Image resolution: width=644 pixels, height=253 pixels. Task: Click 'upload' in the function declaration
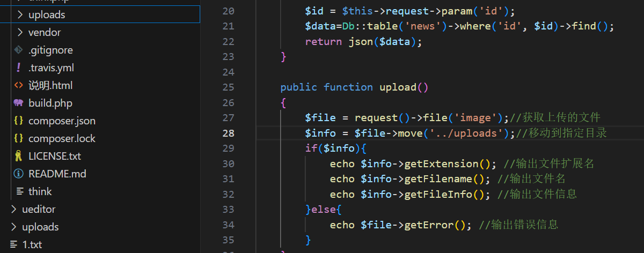point(398,87)
